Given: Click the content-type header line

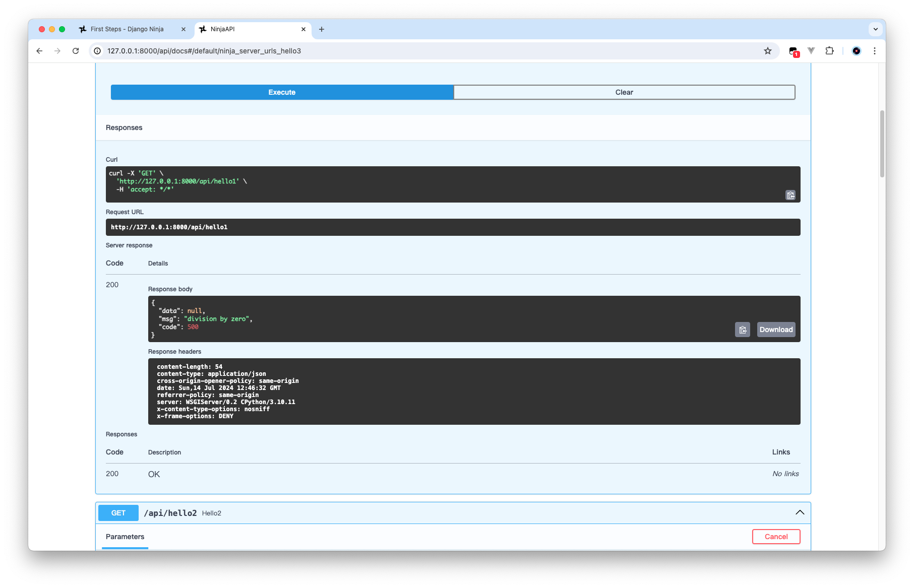Looking at the screenshot, I should [211, 374].
